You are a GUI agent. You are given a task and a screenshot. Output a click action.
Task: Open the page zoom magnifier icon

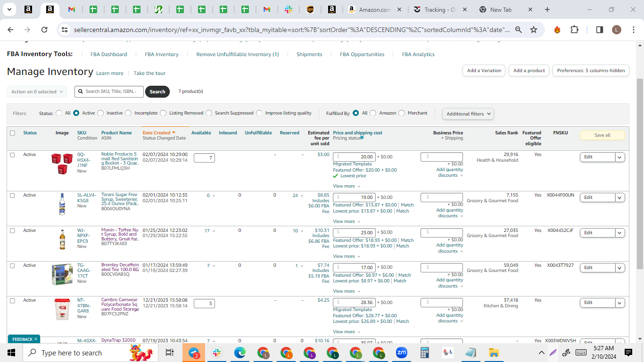pos(518,30)
